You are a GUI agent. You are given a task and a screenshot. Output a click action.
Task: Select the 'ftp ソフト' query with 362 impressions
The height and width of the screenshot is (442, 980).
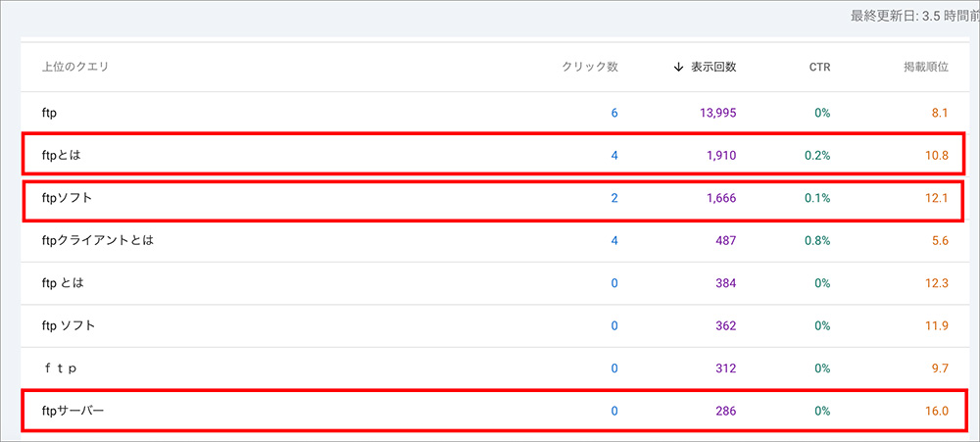(69, 325)
